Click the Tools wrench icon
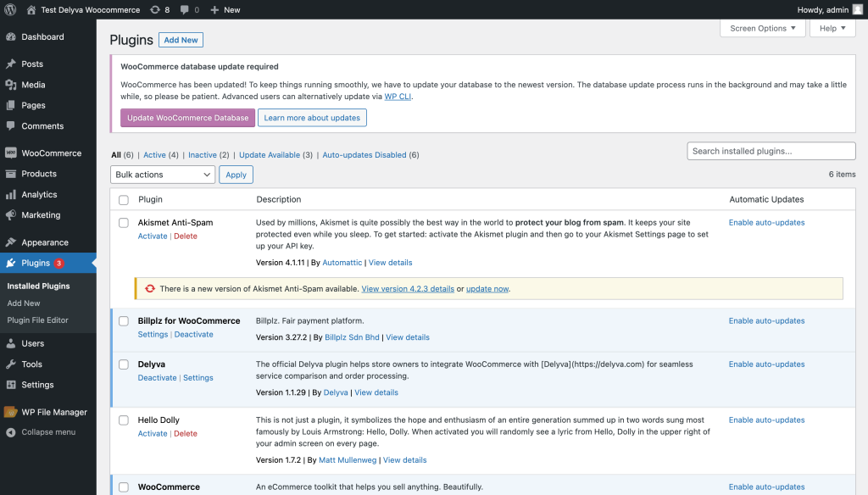 [x=10, y=364]
